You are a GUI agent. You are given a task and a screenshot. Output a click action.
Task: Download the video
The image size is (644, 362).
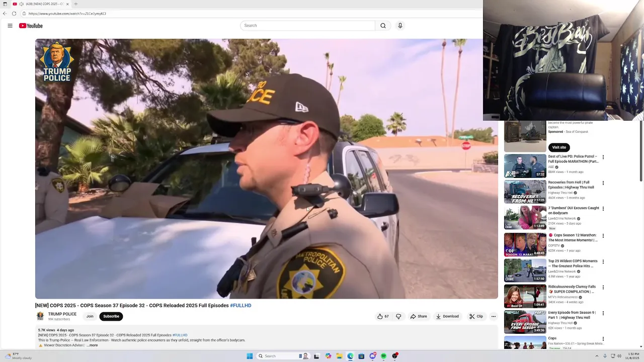point(447,316)
